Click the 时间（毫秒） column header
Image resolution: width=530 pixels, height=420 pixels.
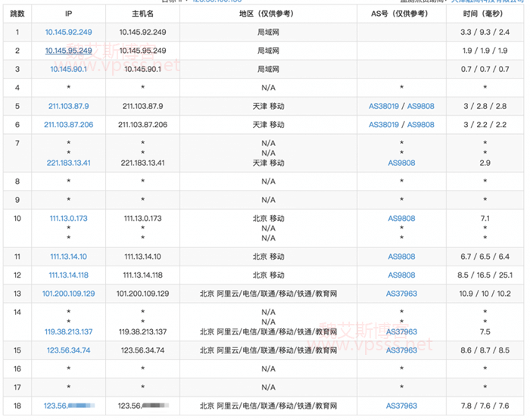point(484,14)
